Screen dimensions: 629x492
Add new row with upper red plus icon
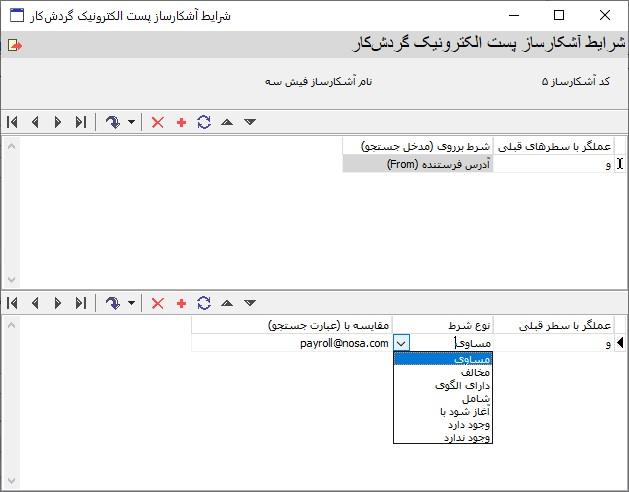click(x=181, y=122)
